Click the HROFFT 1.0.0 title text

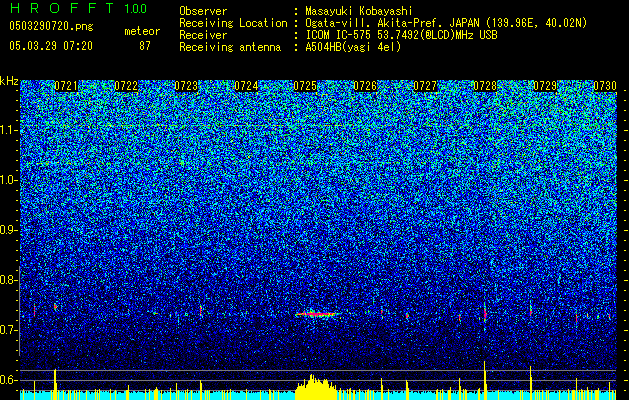click(79, 8)
